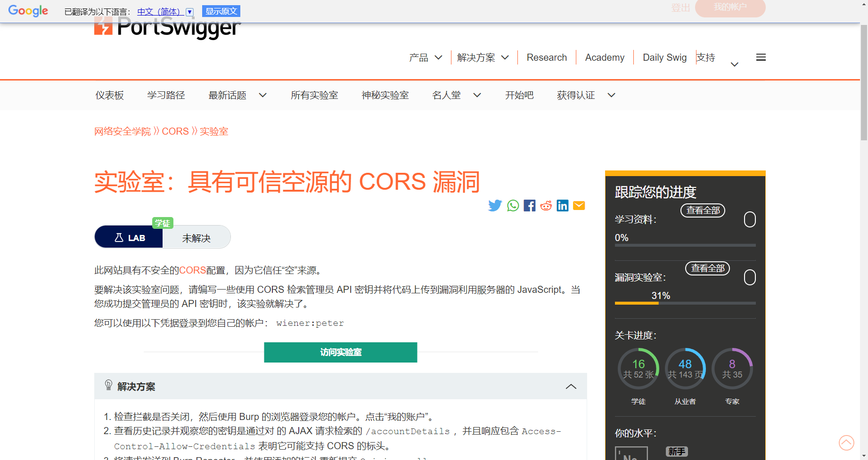
Task: Click 查看全部 for 漏洞实验室
Action: (x=707, y=268)
